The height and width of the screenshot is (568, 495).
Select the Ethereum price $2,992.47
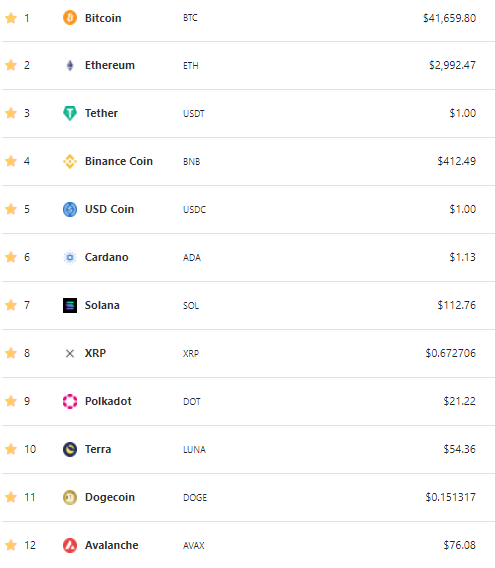click(452, 65)
